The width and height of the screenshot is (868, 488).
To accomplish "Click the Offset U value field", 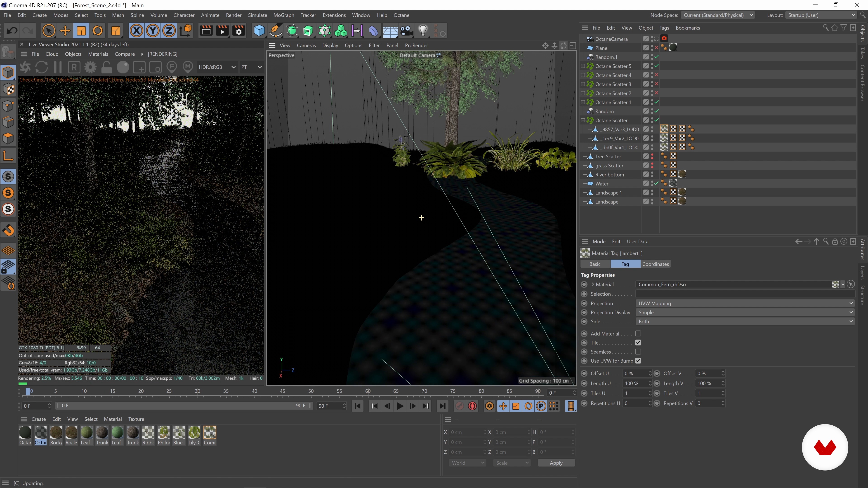I will (635, 373).
